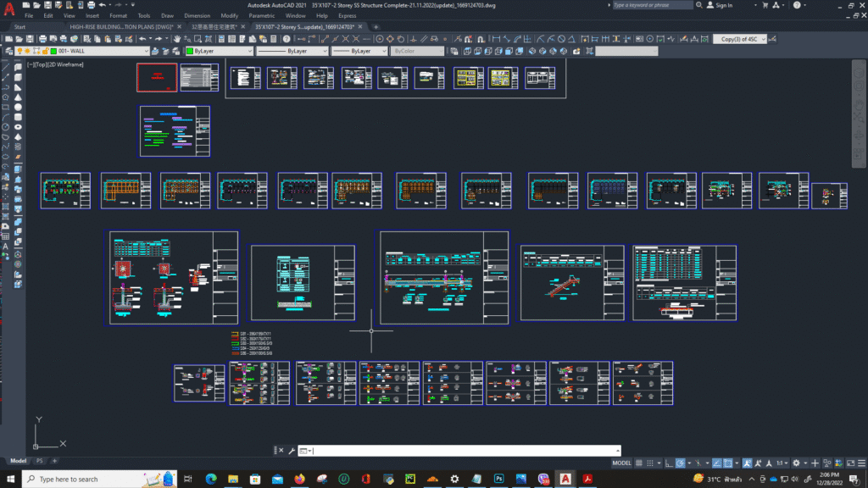Toggle 2D Object Snap in status bar
868x488 pixels.
728,463
